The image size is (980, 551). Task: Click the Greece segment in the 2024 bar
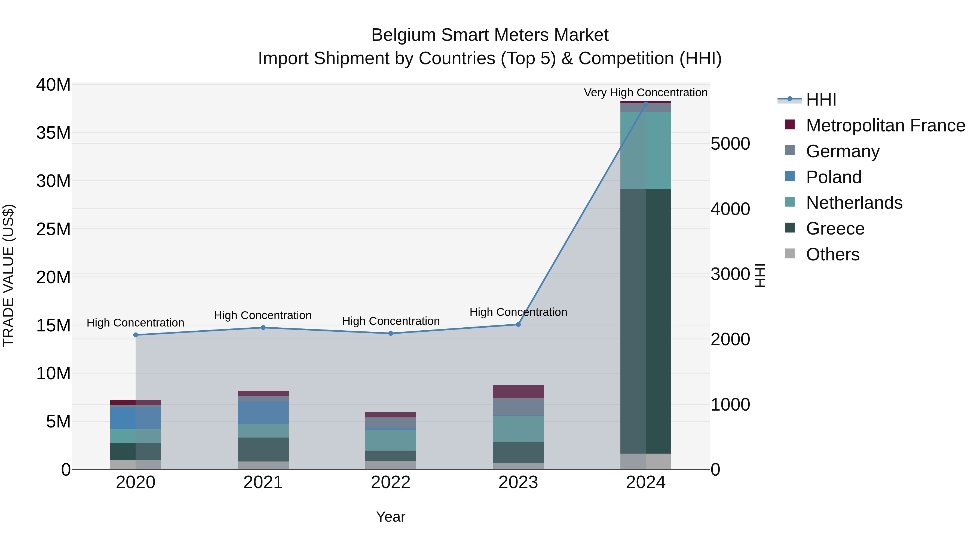pyautogui.click(x=646, y=321)
